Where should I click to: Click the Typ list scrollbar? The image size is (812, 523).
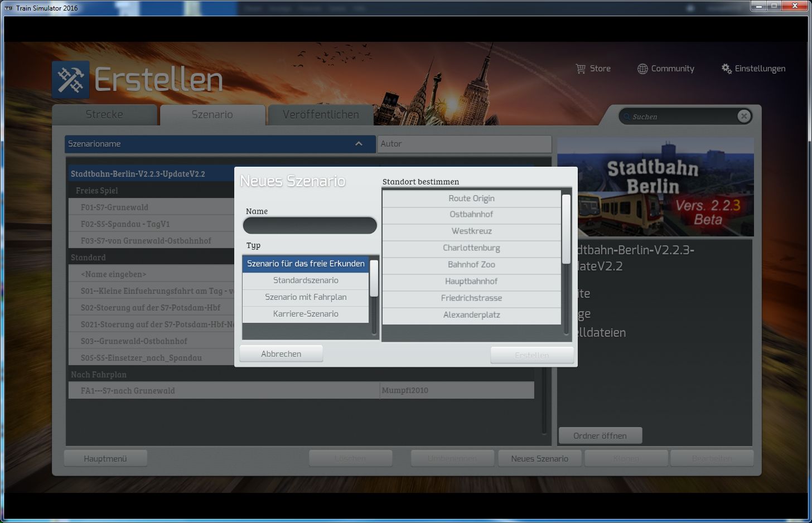374,279
